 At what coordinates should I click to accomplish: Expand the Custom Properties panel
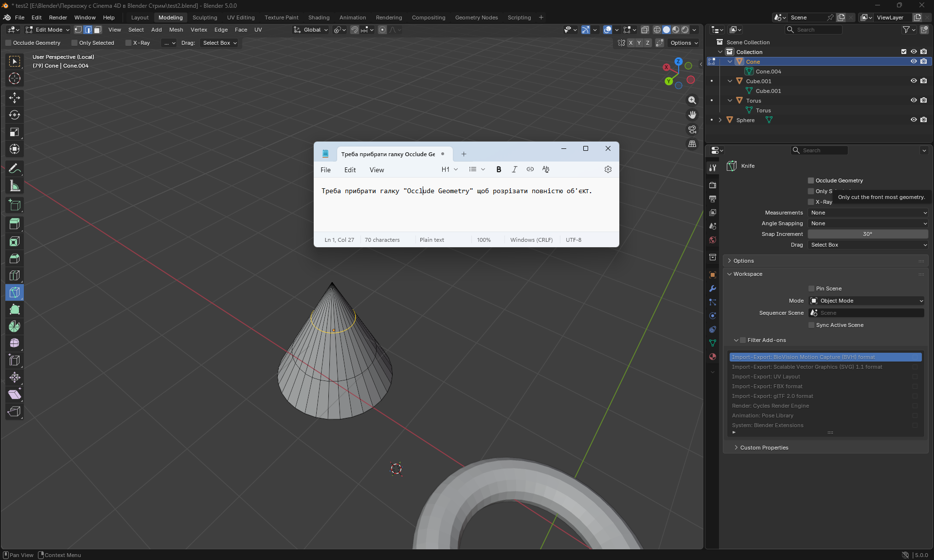point(764,448)
